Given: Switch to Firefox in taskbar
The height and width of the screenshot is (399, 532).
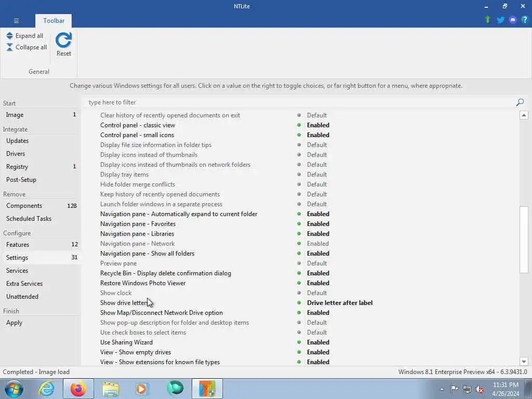Looking at the screenshot, I should pyautogui.click(x=78, y=389).
